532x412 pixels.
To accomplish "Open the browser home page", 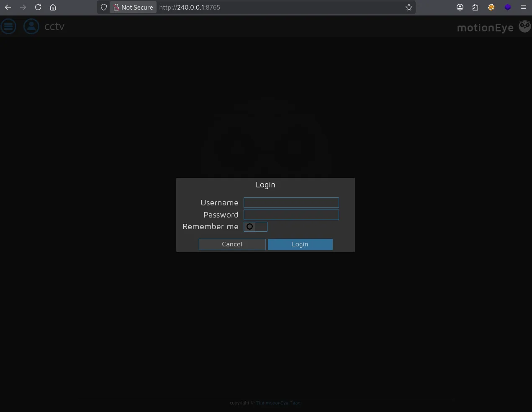I will point(53,7).
